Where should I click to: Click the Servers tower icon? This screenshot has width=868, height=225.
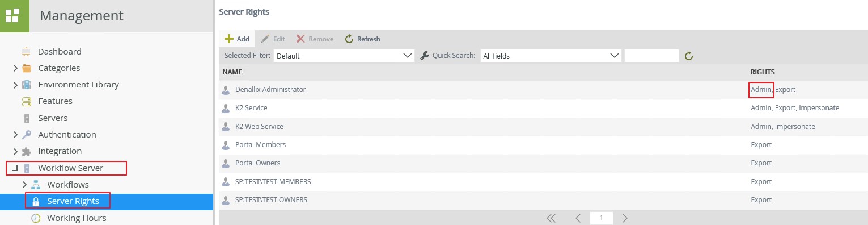tap(26, 118)
